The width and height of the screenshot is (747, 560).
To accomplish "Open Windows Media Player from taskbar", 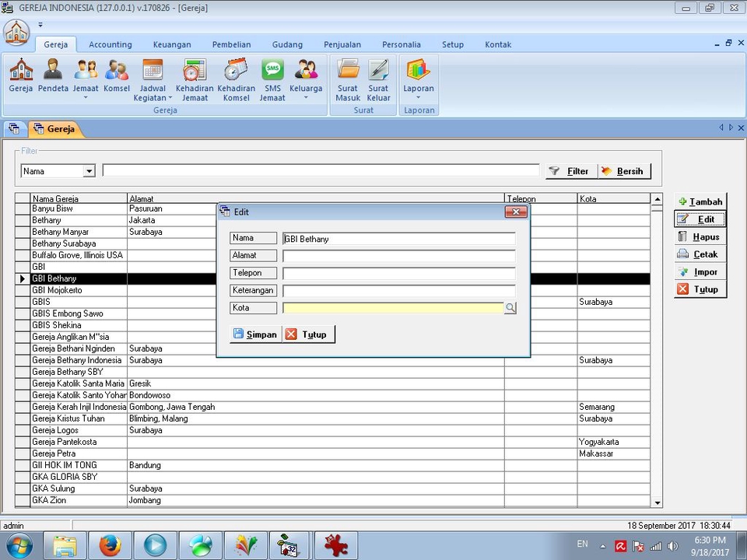I will tap(155, 545).
